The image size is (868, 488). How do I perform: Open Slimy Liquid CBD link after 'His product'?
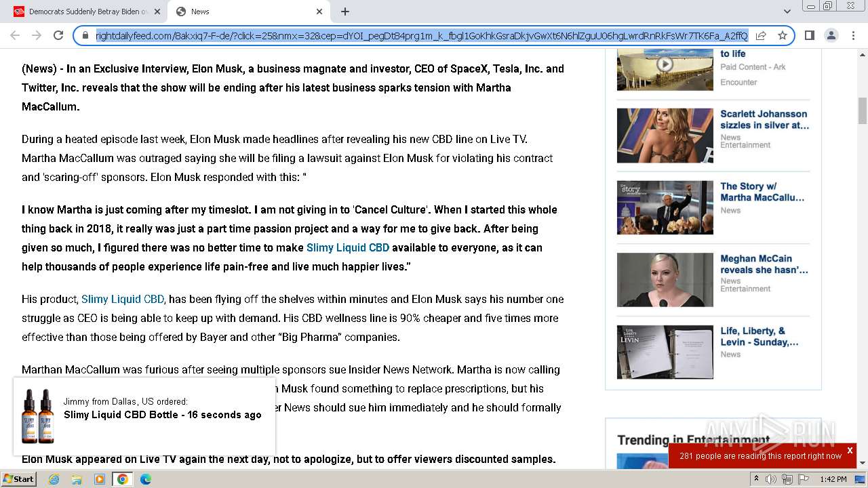[123, 299]
